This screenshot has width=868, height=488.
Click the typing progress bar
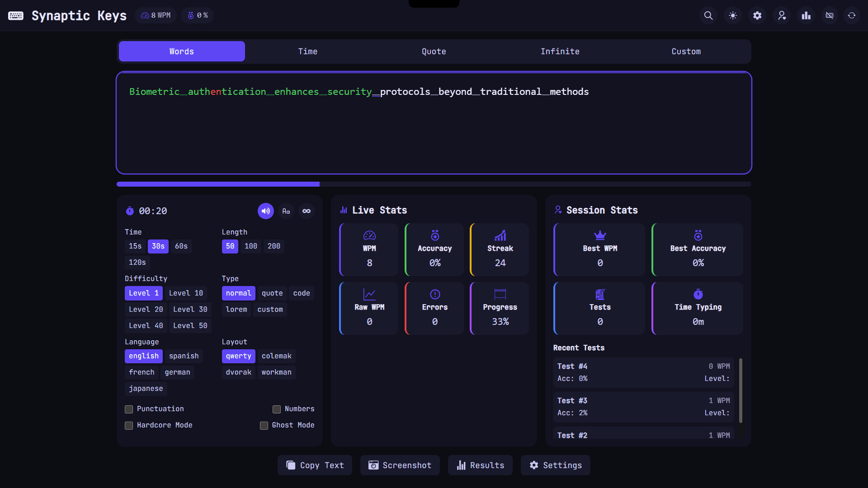click(x=434, y=184)
